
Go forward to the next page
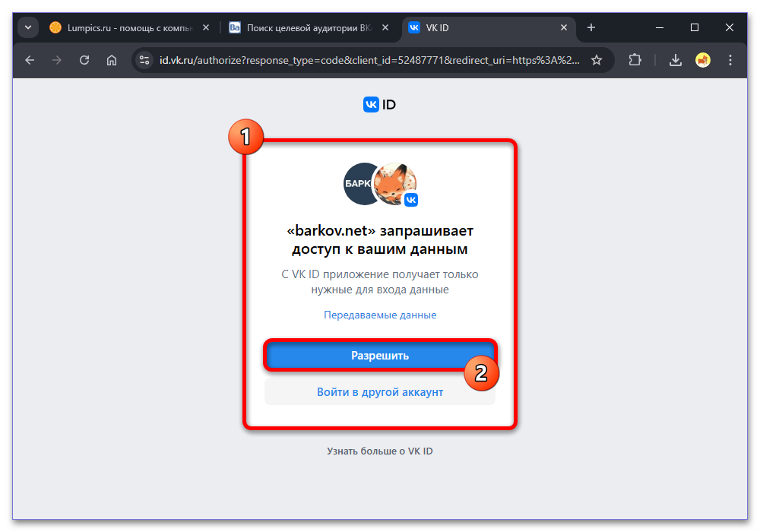click(57, 60)
